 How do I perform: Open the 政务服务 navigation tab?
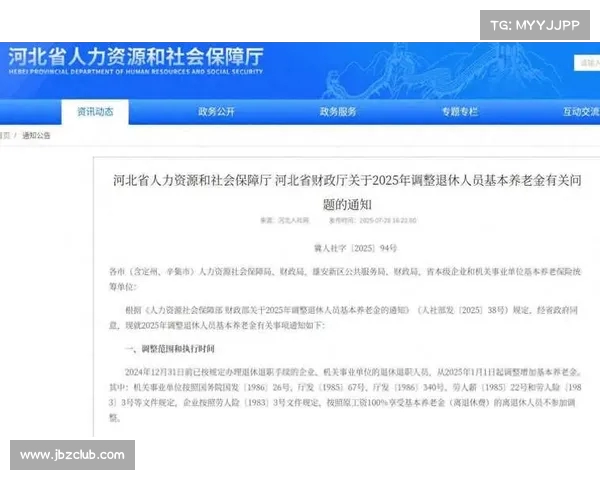point(338,111)
